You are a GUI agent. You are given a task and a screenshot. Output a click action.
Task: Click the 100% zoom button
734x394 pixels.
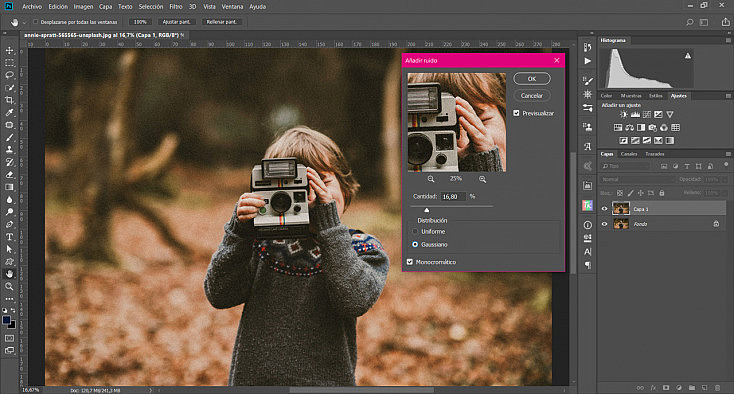[140, 22]
